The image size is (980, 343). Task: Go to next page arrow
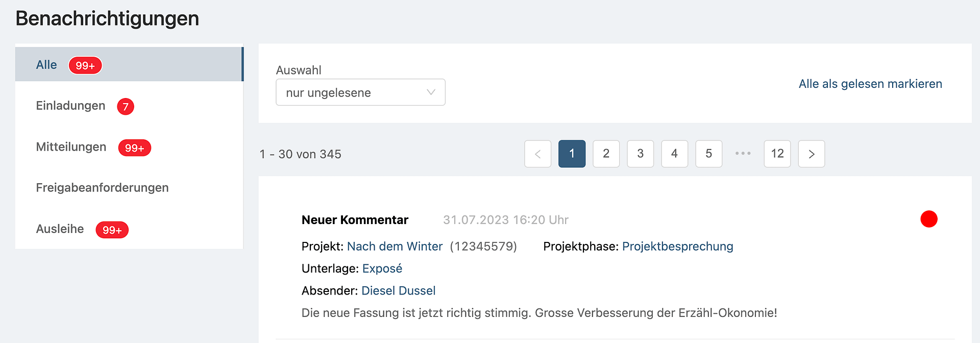coord(811,154)
